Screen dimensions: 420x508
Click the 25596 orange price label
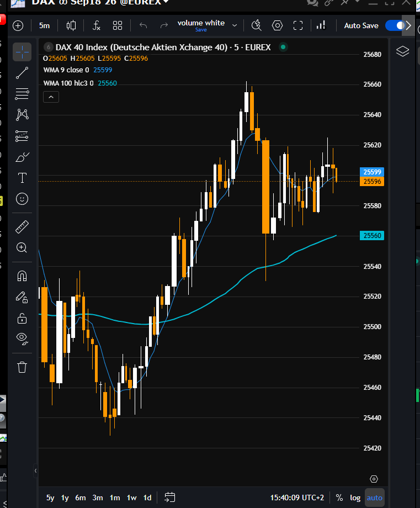[x=372, y=182]
